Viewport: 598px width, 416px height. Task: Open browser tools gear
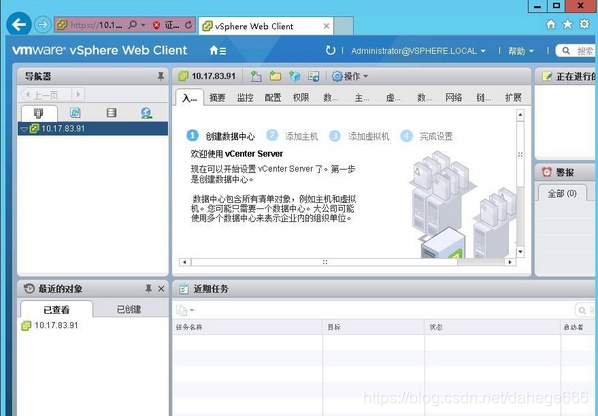(x=584, y=25)
